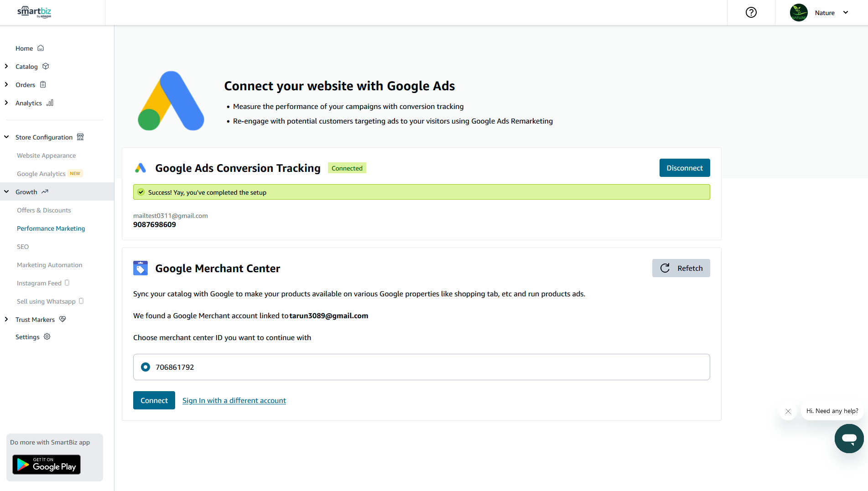The height and width of the screenshot is (491, 868).
Task: Open the help question mark icon
Action: click(751, 13)
